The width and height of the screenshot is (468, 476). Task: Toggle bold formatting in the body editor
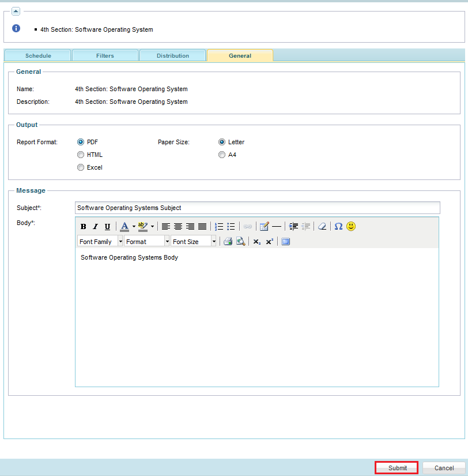(x=84, y=227)
